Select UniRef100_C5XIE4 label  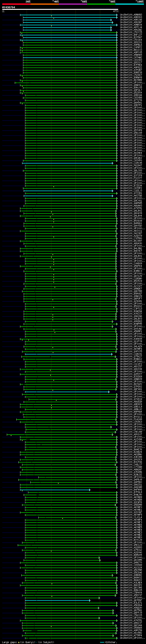click(x=131, y=40)
